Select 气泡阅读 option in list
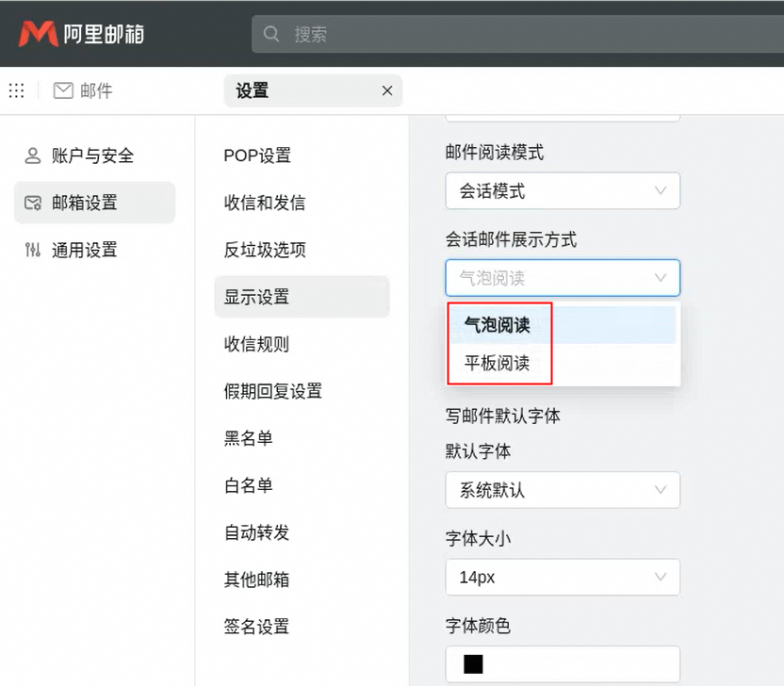The width and height of the screenshot is (784, 686). tap(498, 325)
